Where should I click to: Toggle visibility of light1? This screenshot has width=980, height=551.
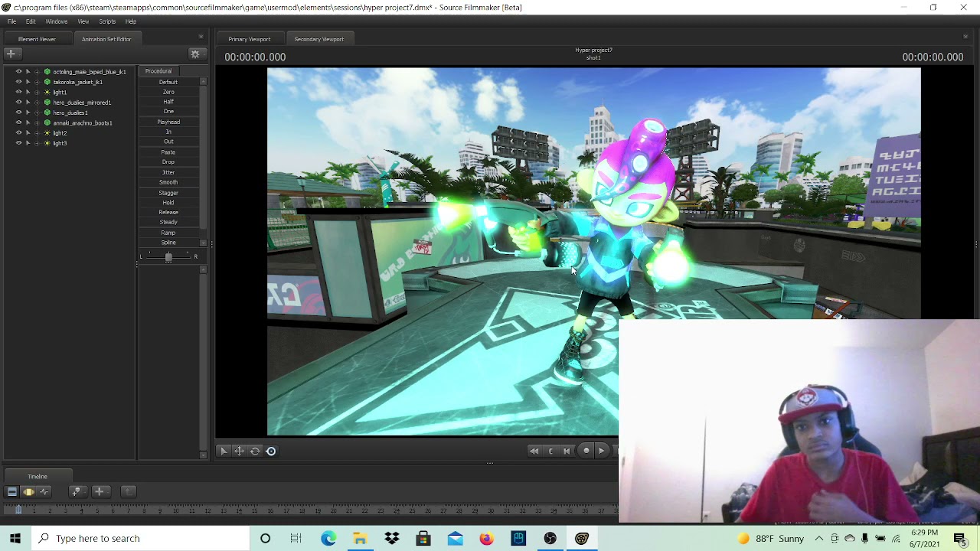tap(19, 93)
